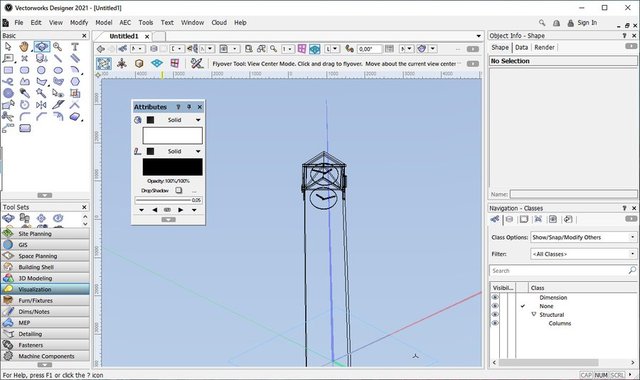Click the Fit to Objects icon
The width and height of the screenshot is (640, 380).
click(261, 49)
